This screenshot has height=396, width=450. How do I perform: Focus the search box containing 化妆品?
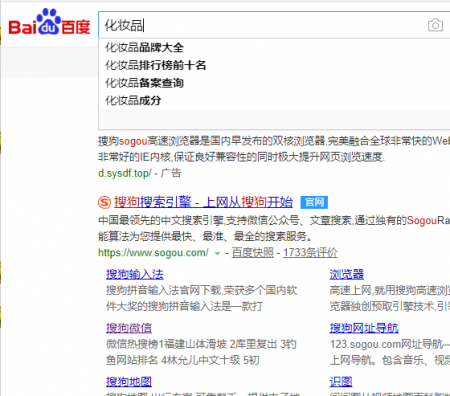coord(274,25)
